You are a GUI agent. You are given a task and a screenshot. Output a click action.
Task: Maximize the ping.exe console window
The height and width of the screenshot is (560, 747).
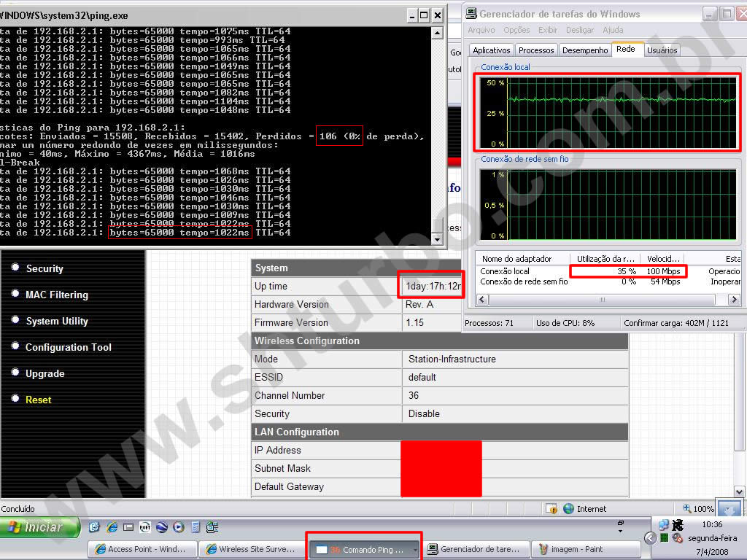coord(424,15)
